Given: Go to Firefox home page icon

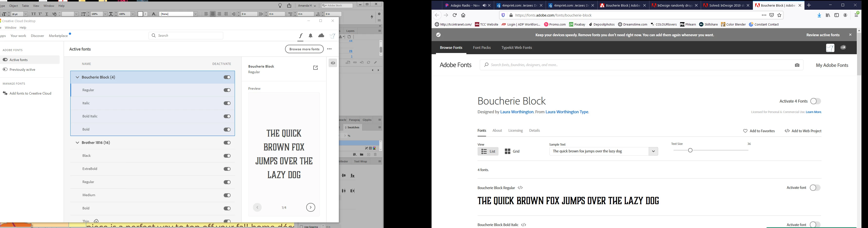Looking at the screenshot, I should 463,15.
